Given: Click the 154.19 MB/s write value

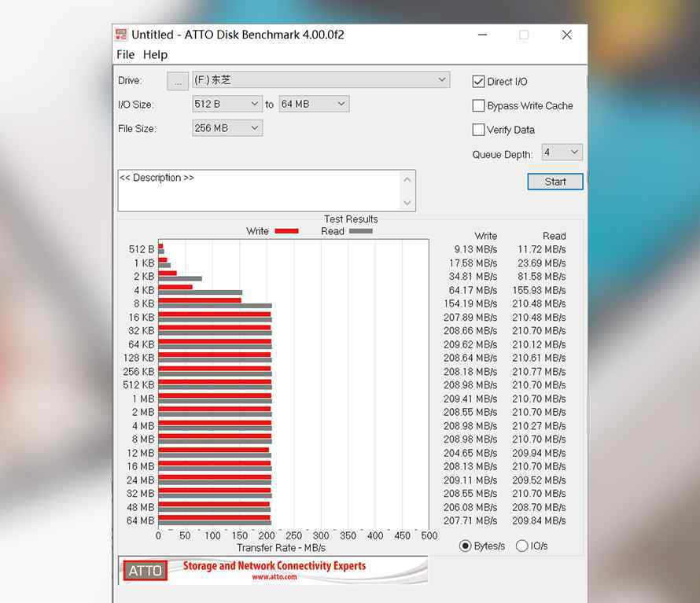Looking at the screenshot, I should click(470, 303).
